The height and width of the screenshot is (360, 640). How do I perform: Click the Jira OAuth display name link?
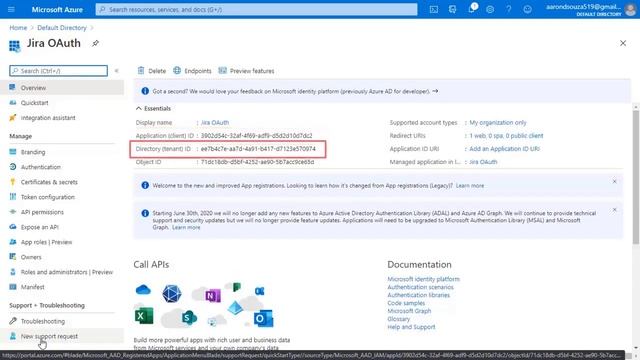(x=215, y=122)
